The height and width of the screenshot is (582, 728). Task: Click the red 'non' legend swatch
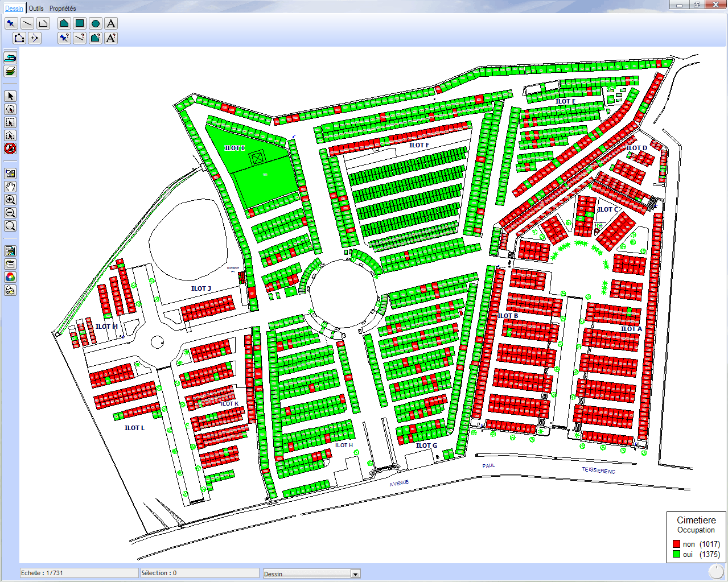(676, 544)
